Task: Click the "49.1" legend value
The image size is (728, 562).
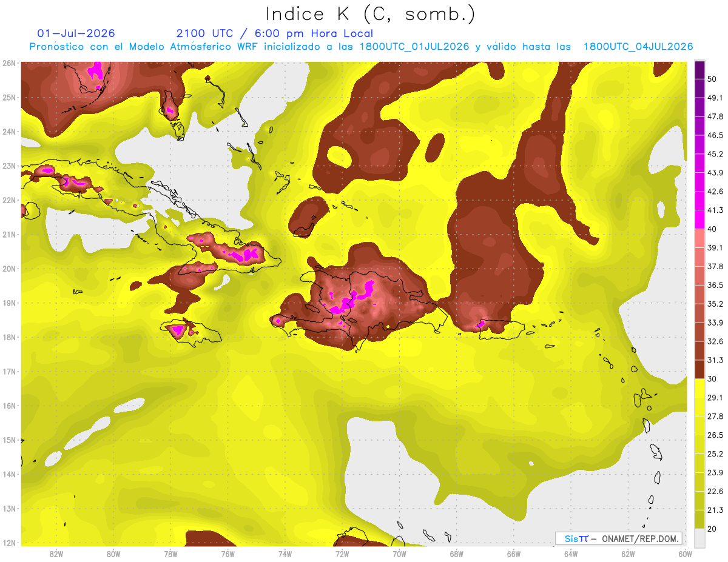Action: pyautogui.click(x=715, y=98)
